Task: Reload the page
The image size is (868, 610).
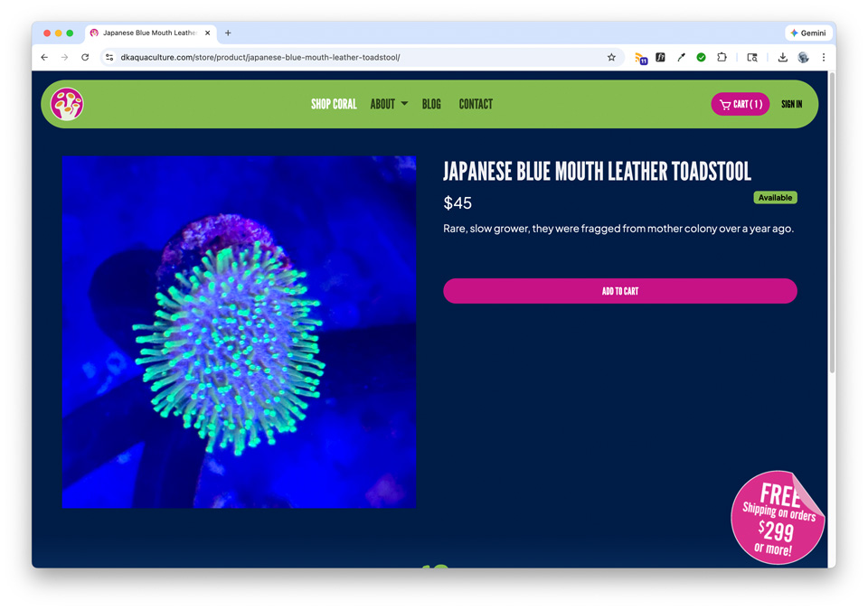Action: [x=85, y=57]
